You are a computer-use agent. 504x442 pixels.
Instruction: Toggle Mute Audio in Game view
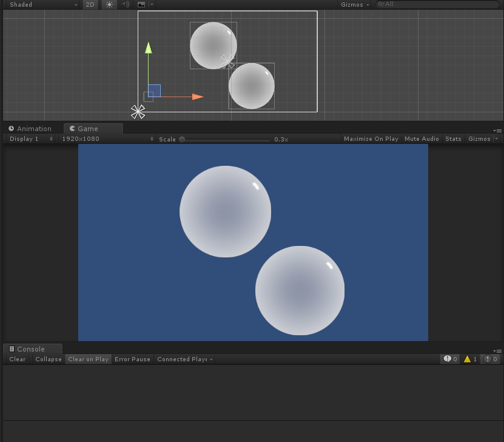[422, 139]
